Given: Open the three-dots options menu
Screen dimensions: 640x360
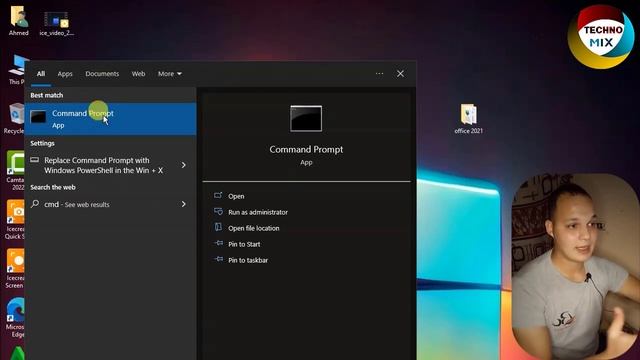Looking at the screenshot, I should (x=380, y=74).
